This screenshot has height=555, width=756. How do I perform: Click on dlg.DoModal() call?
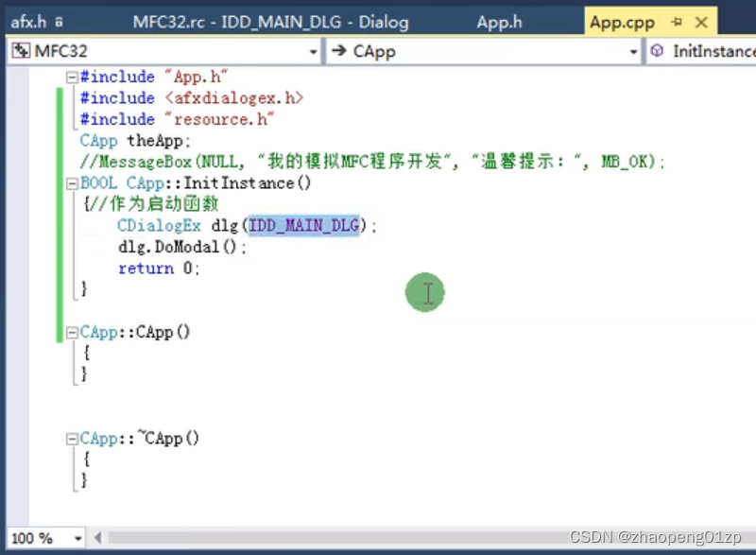181,247
